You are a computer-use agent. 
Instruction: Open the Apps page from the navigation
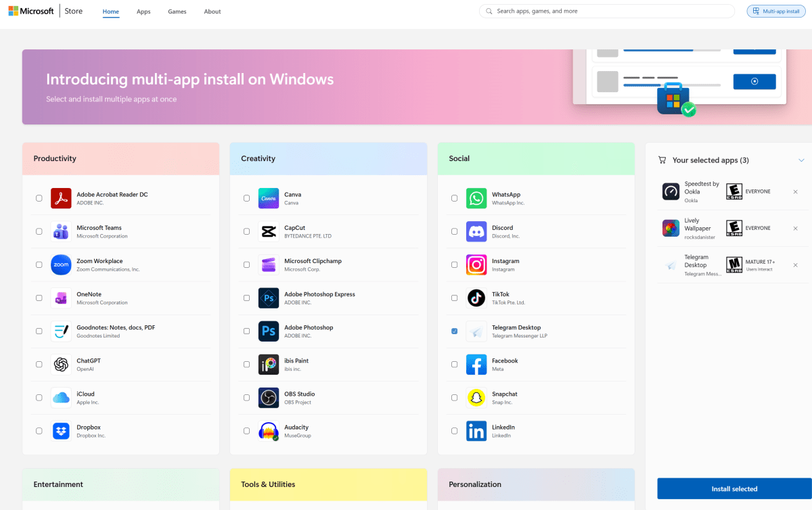point(143,11)
